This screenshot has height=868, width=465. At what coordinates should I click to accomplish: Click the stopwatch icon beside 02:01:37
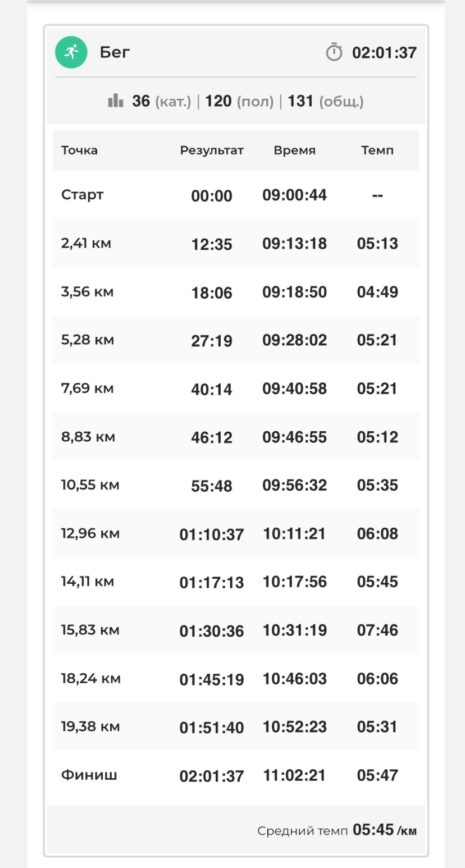pyautogui.click(x=334, y=52)
